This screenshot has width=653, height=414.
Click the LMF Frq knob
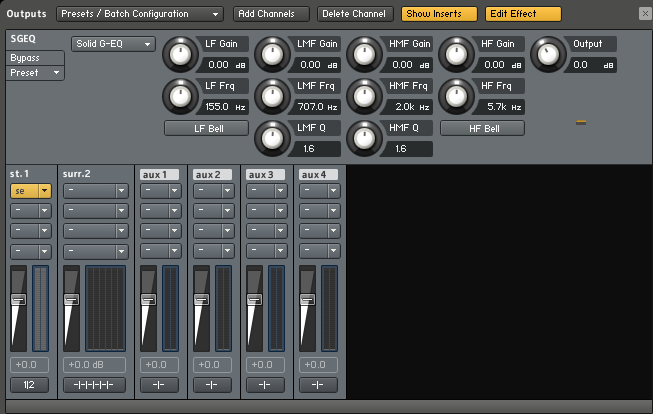[272, 97]
